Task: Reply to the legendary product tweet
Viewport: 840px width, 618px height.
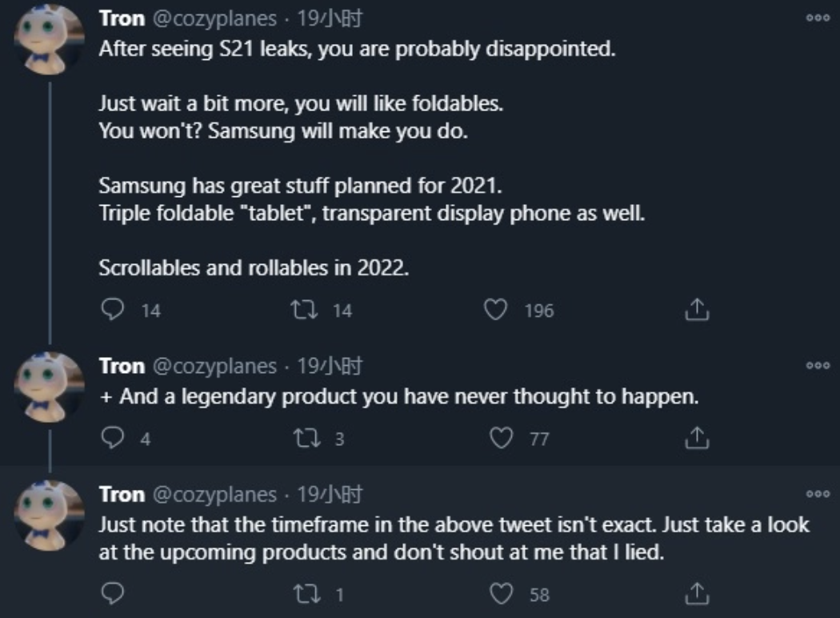Action: pos(113,437)
